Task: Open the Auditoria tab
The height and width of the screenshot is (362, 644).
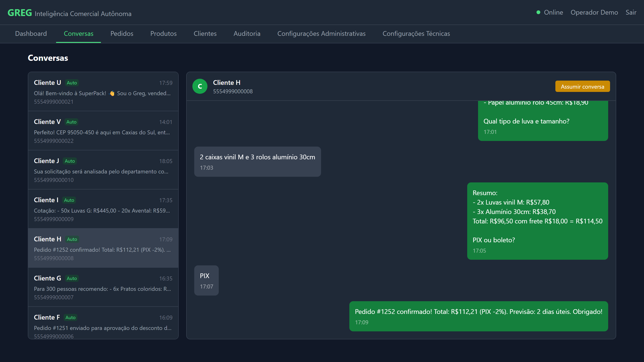Action: click(247, 33)
